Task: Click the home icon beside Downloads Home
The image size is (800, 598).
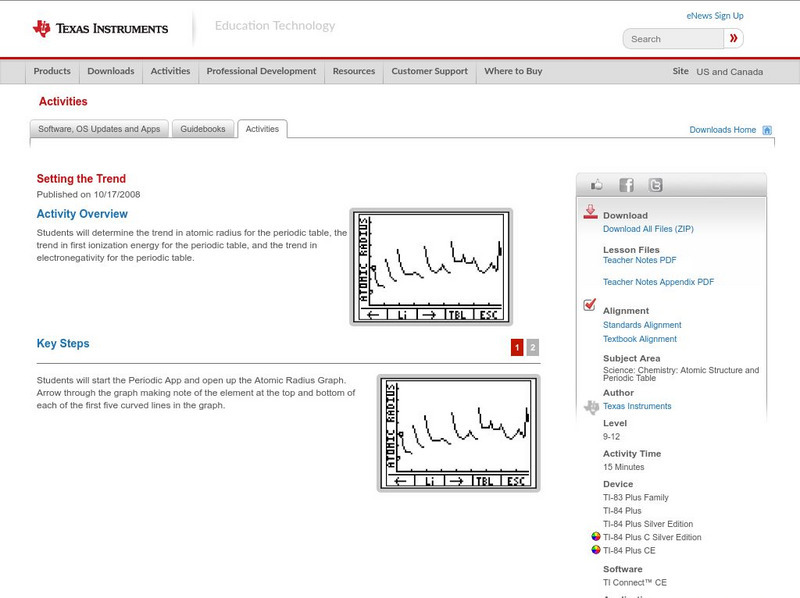Action: tap(767, 130)
